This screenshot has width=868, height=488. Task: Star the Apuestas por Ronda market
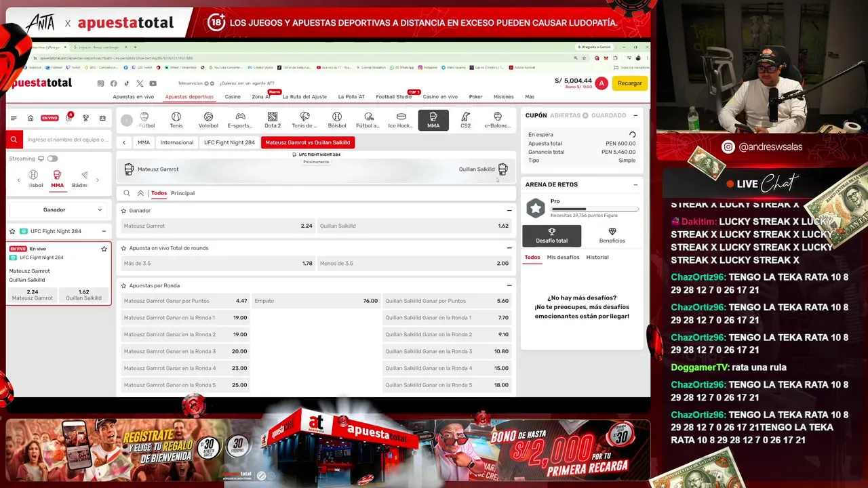tap(123, 285)
